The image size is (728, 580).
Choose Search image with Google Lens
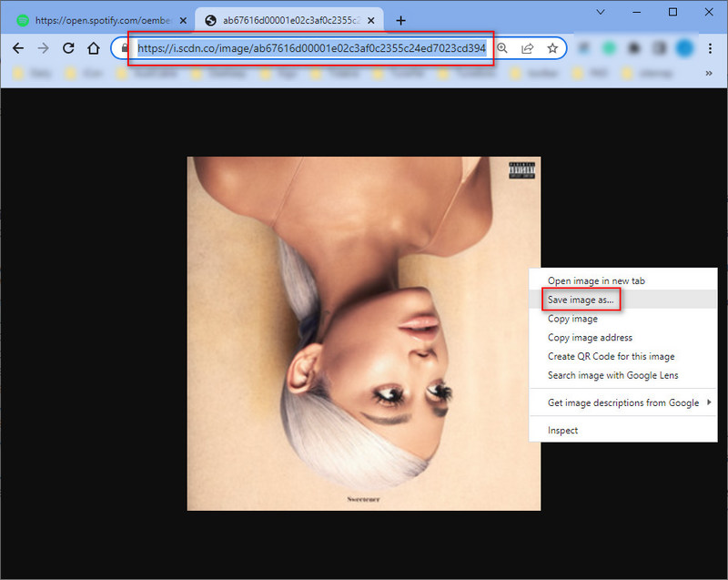[x=612, y=375]
